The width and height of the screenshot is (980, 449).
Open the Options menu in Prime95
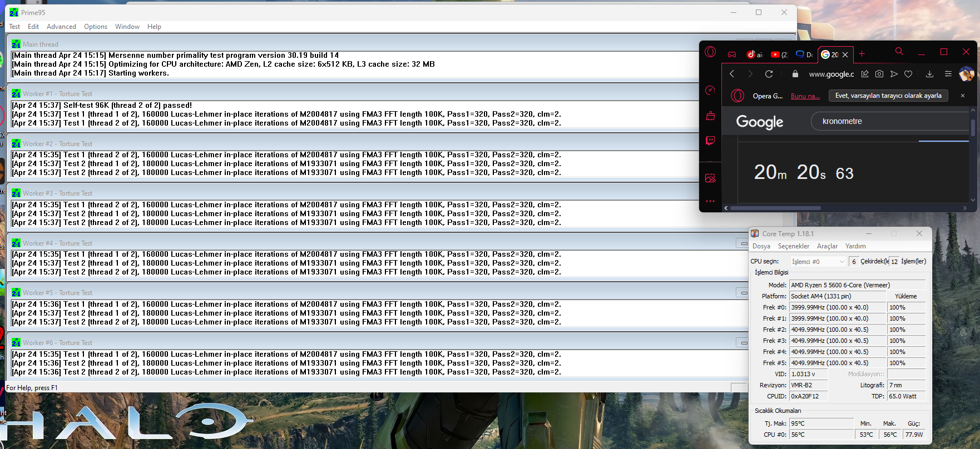click(96, 27)
